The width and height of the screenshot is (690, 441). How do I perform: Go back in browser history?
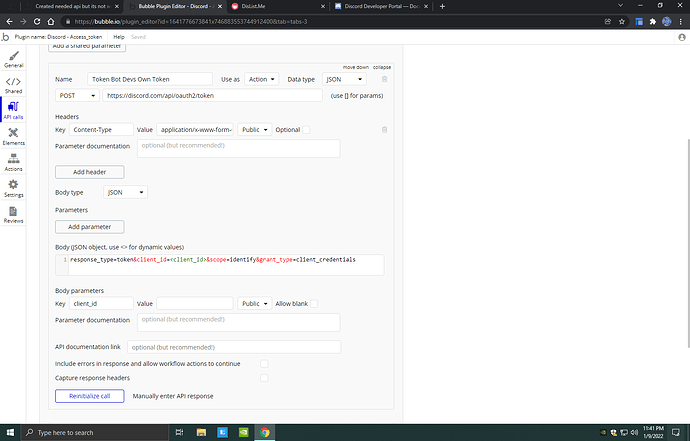(9, 22)
